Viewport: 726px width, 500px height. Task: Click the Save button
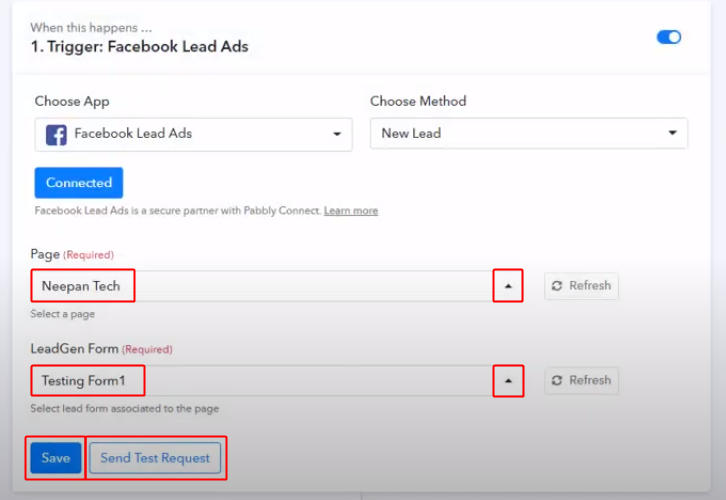pyautogui.click(x=56, y=458)
